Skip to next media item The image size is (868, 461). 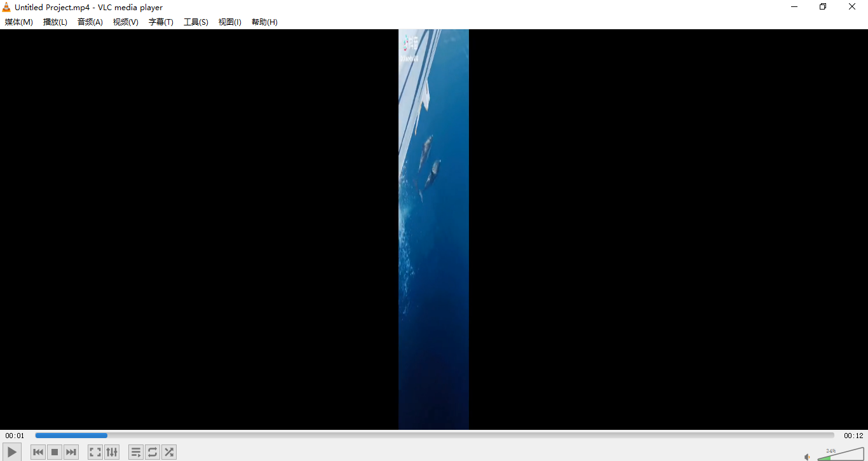tap(71, 451)
